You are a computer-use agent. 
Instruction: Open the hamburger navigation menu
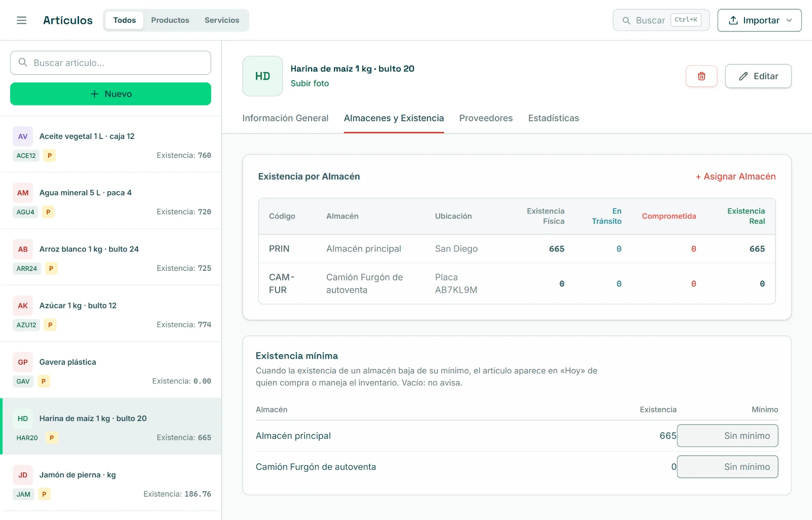point(21,20)
